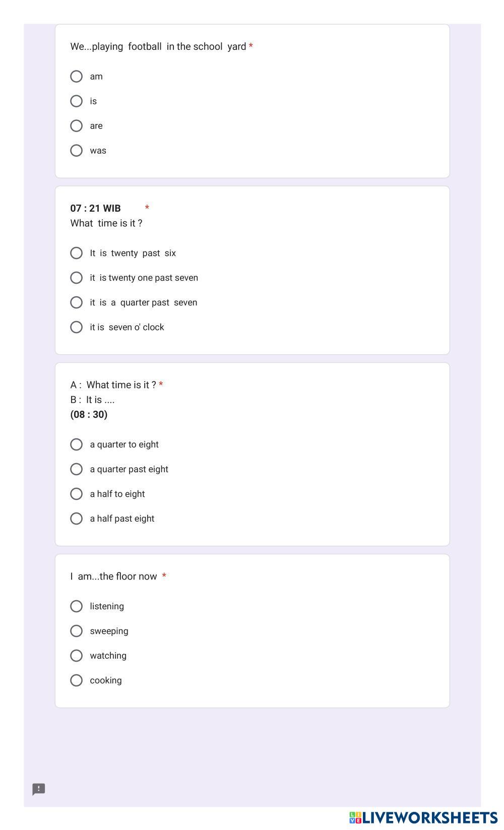Choose 'a quarter past eight' option
Viewport: 504px width, 830px height.
coord(76,469)
